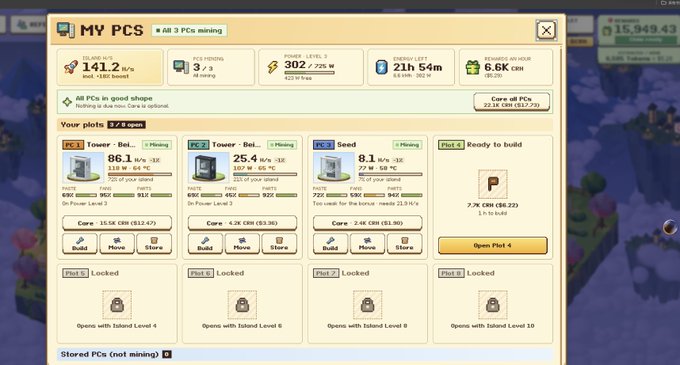The image size is (680, 365).
Task: Click the PC 3 label badge
Action: click(324, 145)
